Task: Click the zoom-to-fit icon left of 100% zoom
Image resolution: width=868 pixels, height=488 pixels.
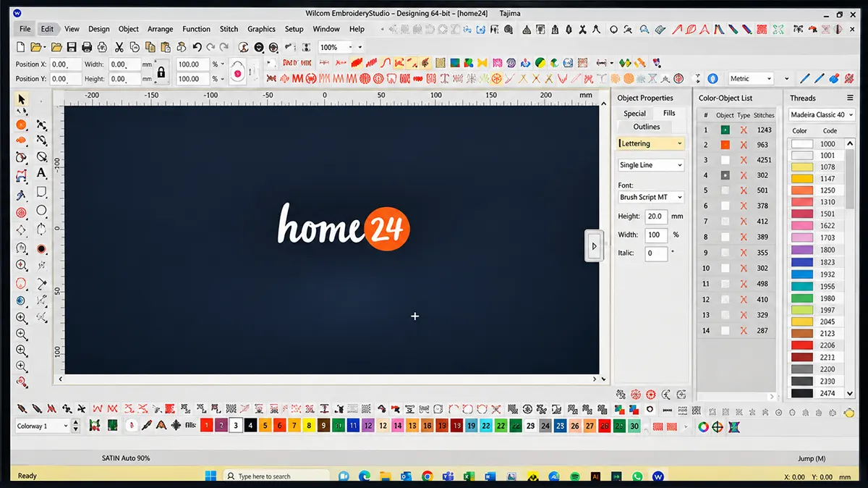Action: coord(306,47)
